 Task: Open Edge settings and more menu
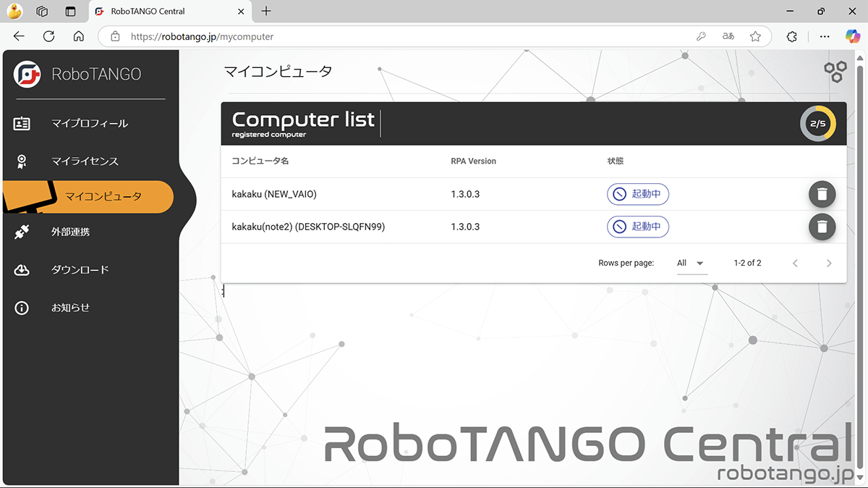coord(824,36)
